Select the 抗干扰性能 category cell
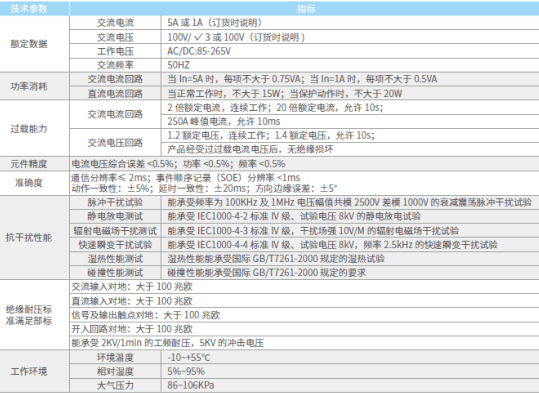Viewport: 539px width, 393px height. pyautogui.click(x=34, y=238)
